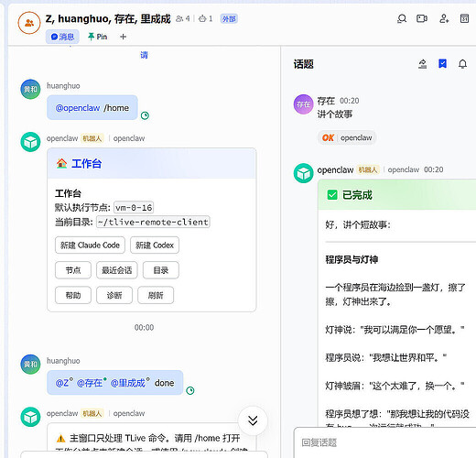This screenshot has height=458, width=476.
Task: Click the 诊断 button
Action: coord(114,295)
